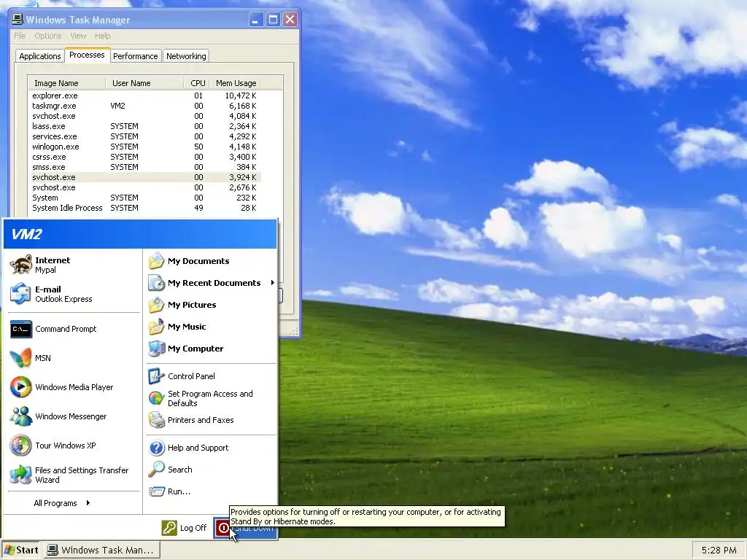The height and width of the screenshot is (560, 747).
Task: Click the Task Manager resize grip
Action: click(294, 331)
